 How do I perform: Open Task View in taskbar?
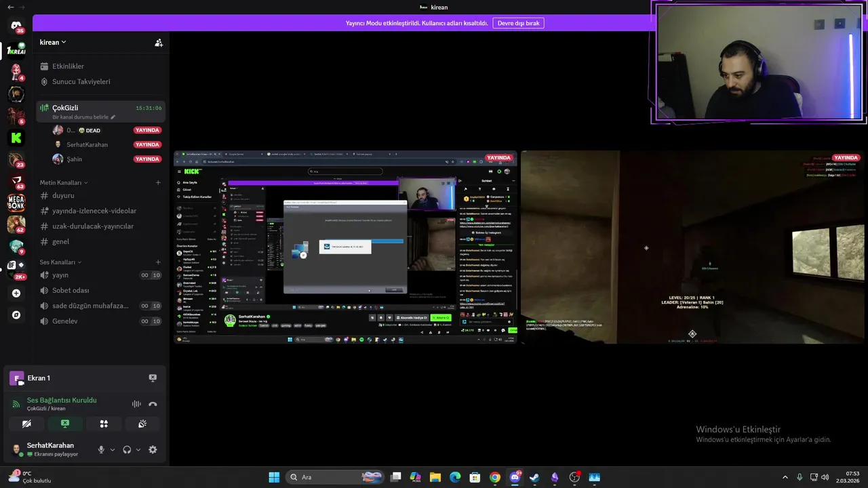point(396,477)
